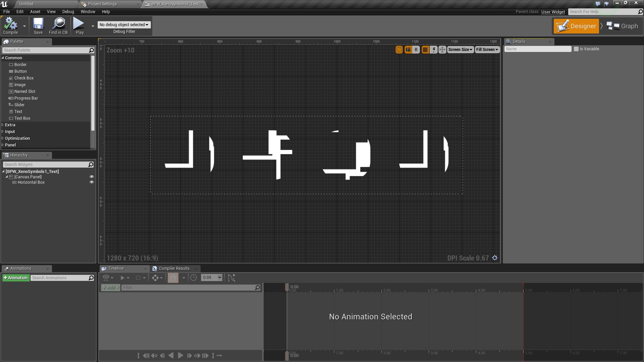644x362 pixels.
Task: Toggle visibility of the Horizontal Box in Hierarchy
Action: [x=92, y=182]
